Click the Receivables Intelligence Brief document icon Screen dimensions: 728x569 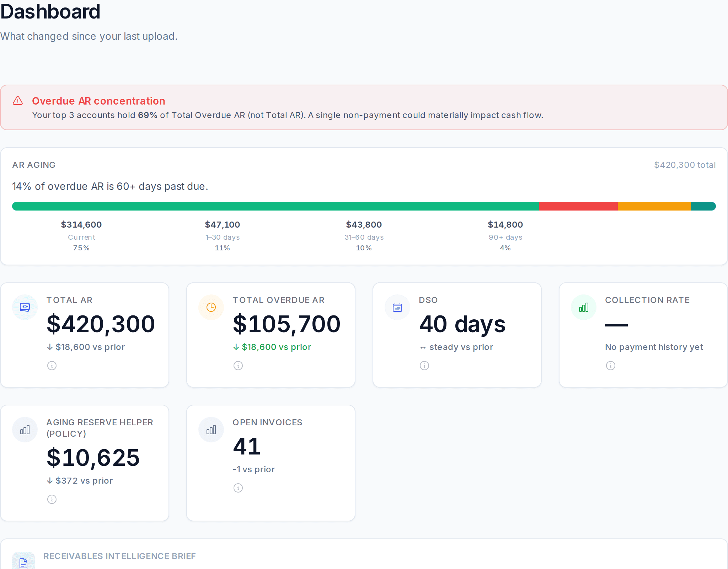pyautogui.click(x=23, y=563)
